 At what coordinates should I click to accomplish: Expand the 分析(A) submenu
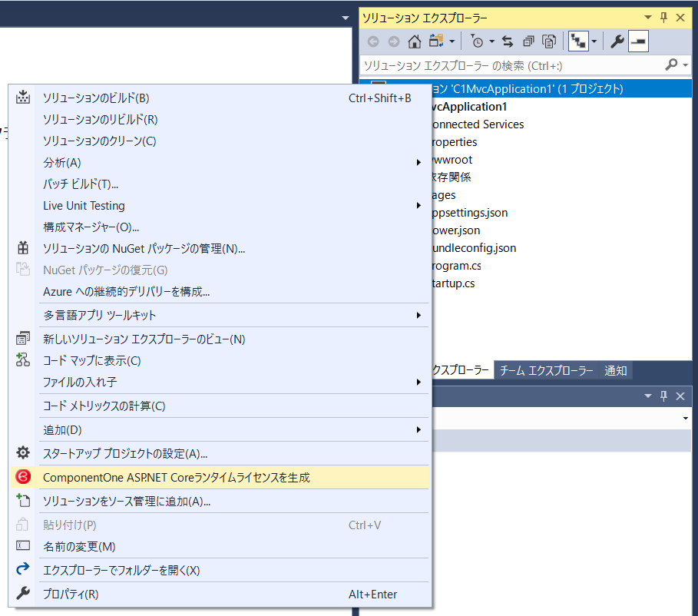pos(220,163)
